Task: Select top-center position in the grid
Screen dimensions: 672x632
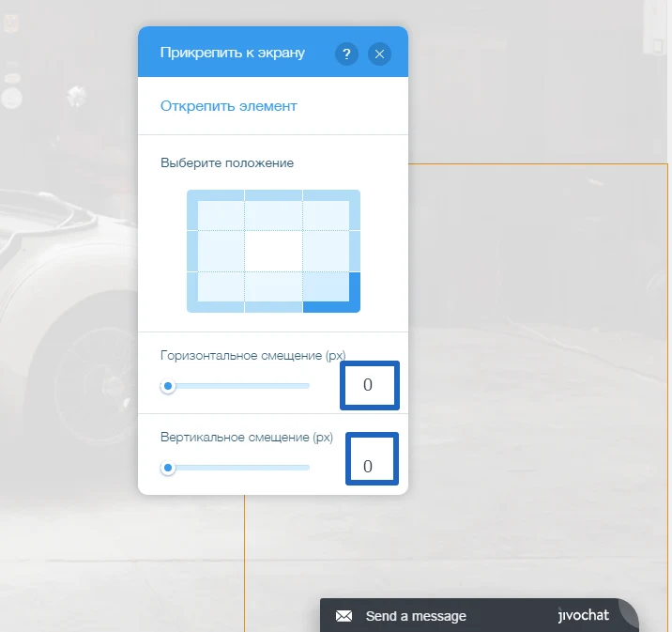Action: pos(273,210)
